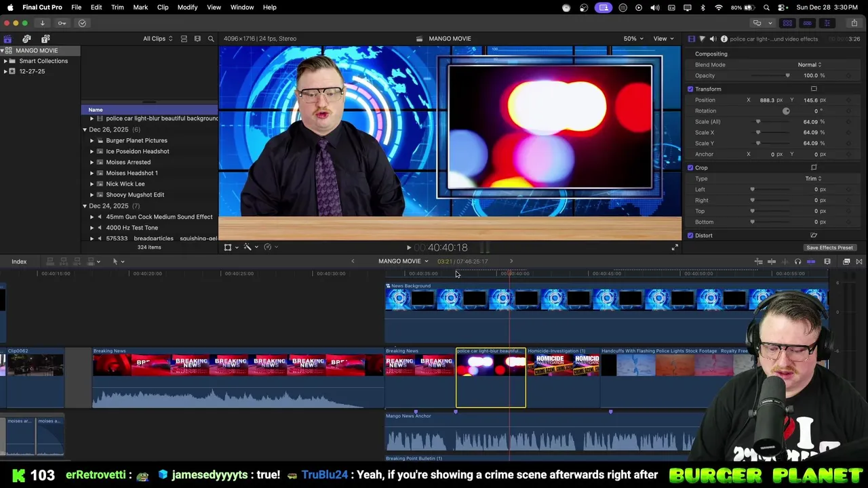Go forward in timeline history arrow
This screenshot has width=868, height=488.
point(511,261)
